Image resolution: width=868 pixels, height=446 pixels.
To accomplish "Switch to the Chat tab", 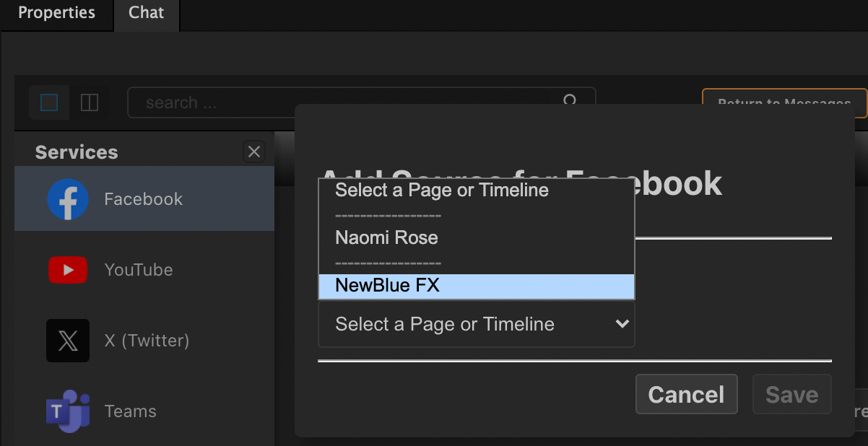I will [147, 13].
